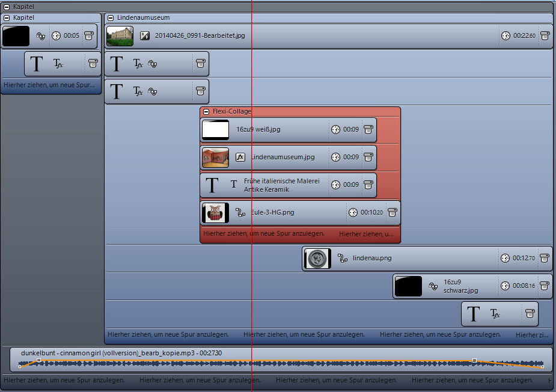Open menu icon of 20140426_0991-Bearbeitet.jpg clip

click(544, 36)
